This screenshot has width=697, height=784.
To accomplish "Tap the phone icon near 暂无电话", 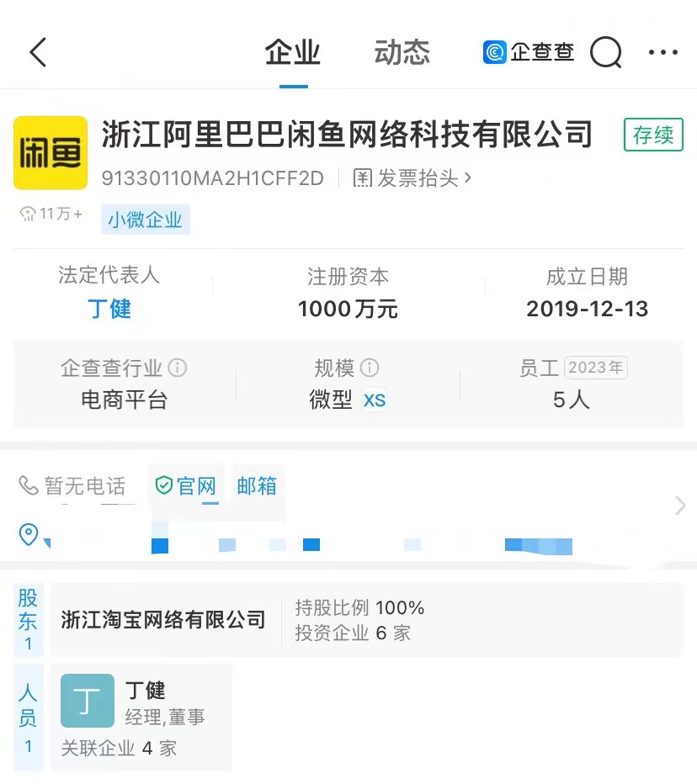I will pyautogui.click(x=29, y=485).
